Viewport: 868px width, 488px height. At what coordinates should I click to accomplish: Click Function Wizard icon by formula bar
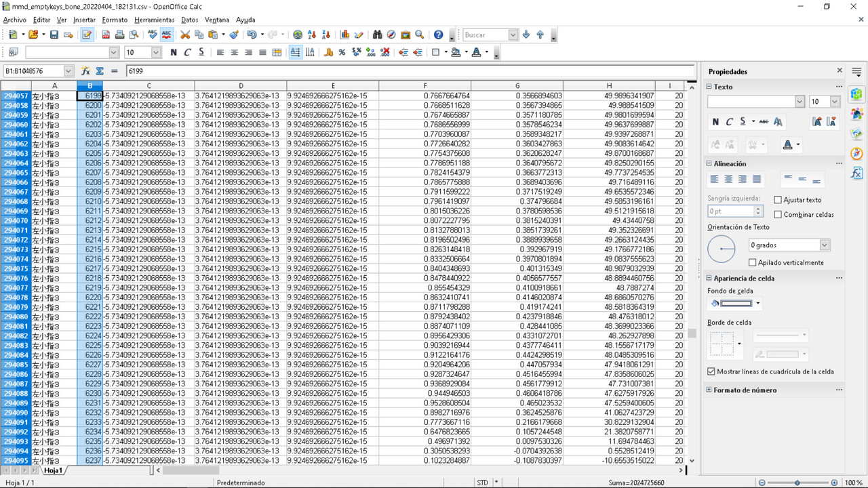[85, 70]
